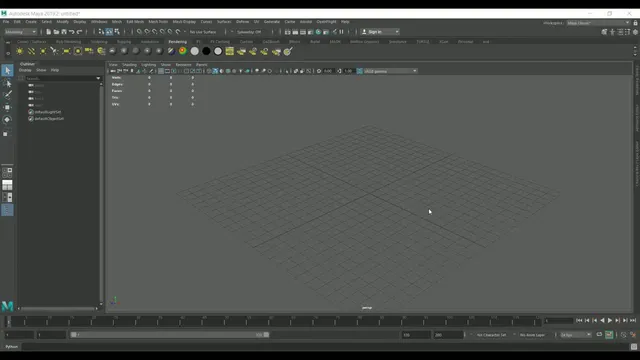Expand the Outliner search filter dropdown

98,78
